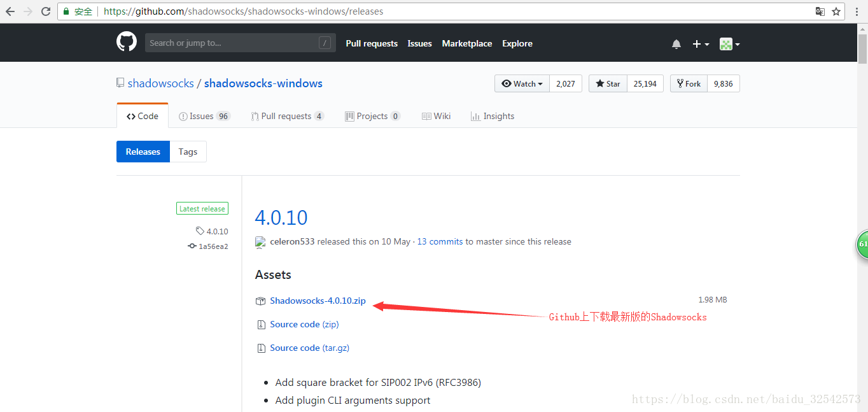Click the browser forward arrow
This screenshot has width=868, height=412.
coord(28,11)
